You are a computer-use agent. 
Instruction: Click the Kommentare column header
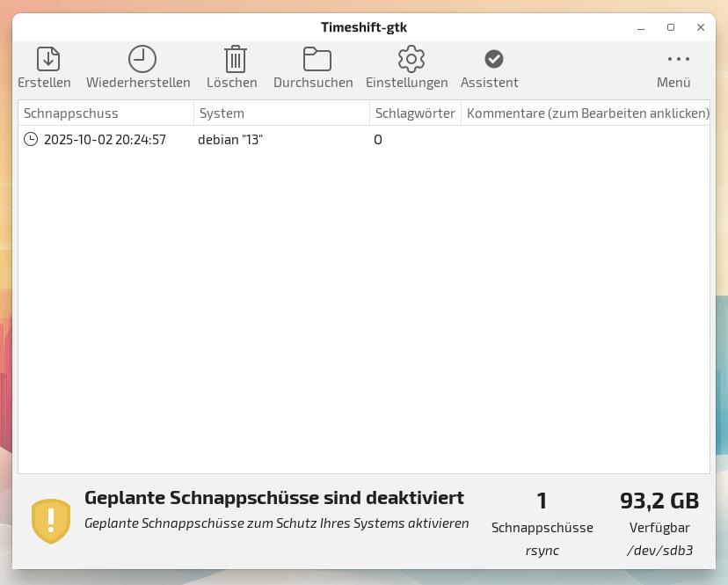[586, 113]
